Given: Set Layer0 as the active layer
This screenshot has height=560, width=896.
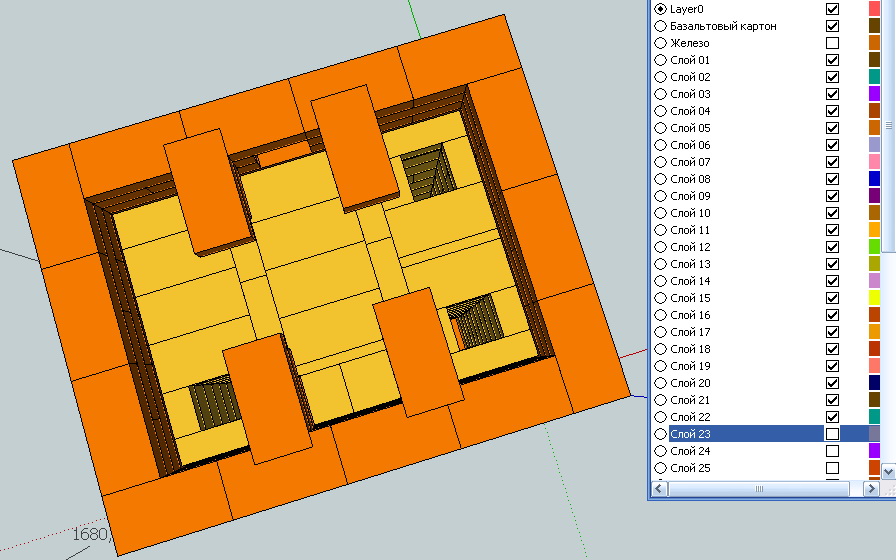Looking at the screenshot, I should (660, 8).
